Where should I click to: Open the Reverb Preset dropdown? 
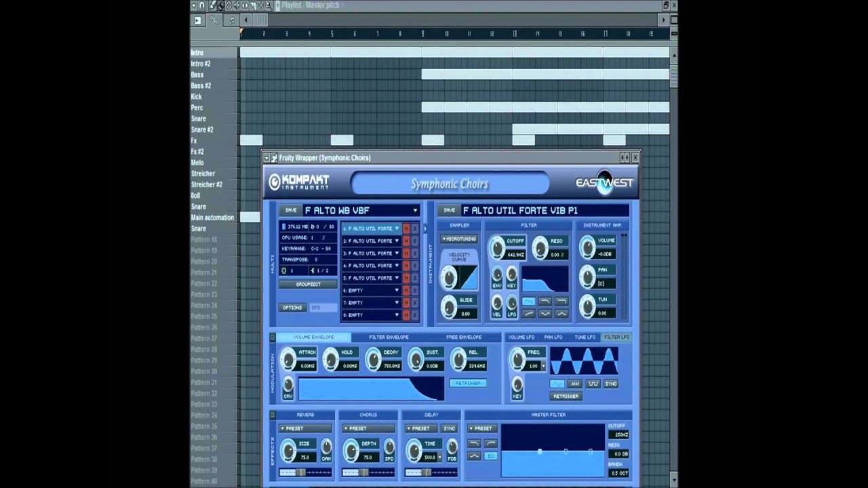[x=305, y=428]
